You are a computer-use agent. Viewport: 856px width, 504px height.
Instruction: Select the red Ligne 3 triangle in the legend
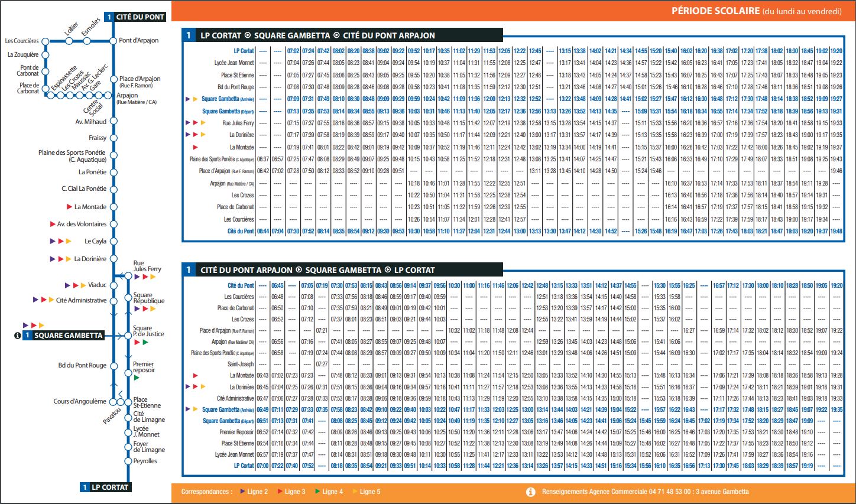coord(280,492)
